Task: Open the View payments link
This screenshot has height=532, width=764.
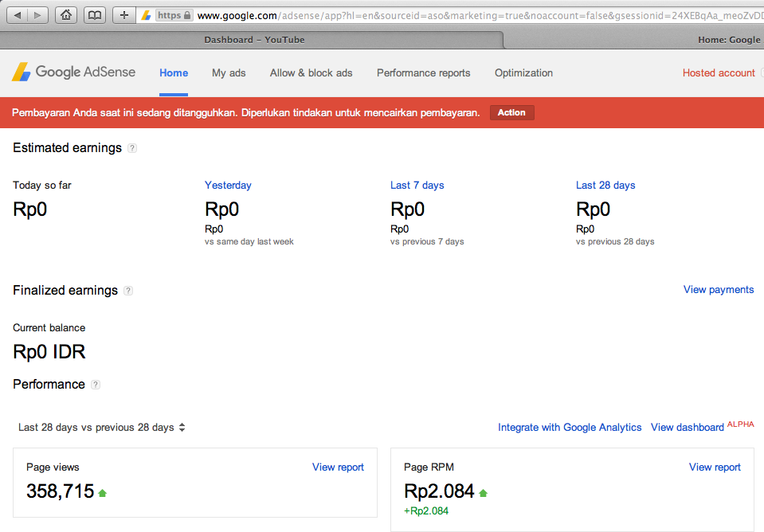Action: click(x=718, y=290)
